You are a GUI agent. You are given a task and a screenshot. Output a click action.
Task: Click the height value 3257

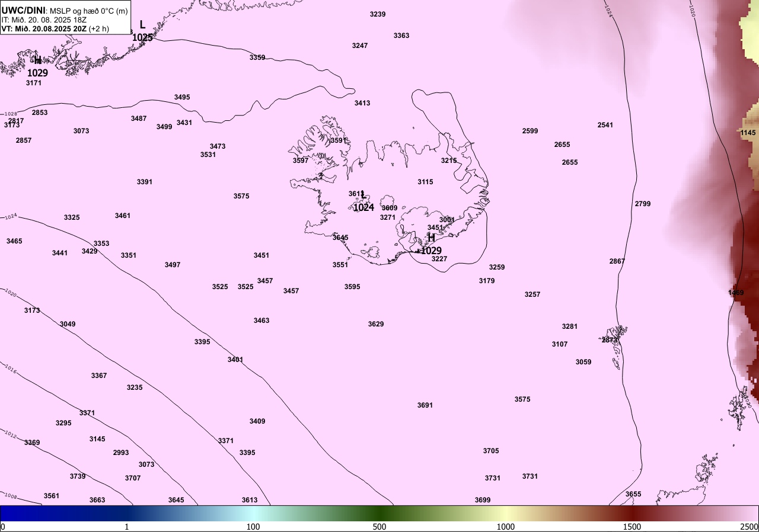click(532, 294)
